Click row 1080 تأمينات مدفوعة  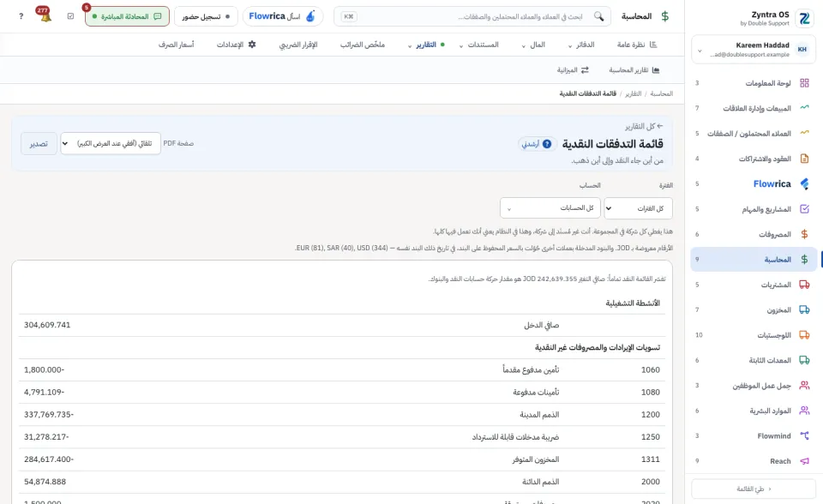[342, 393]
